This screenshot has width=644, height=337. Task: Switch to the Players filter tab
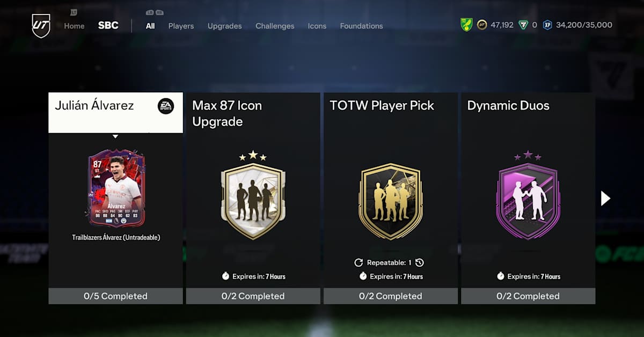pos(181,26)
